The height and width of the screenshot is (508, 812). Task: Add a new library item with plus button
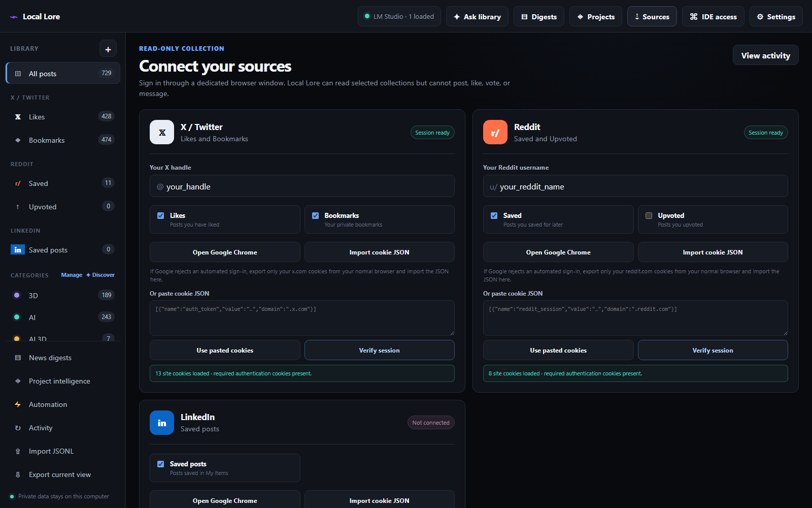[108, 49]
